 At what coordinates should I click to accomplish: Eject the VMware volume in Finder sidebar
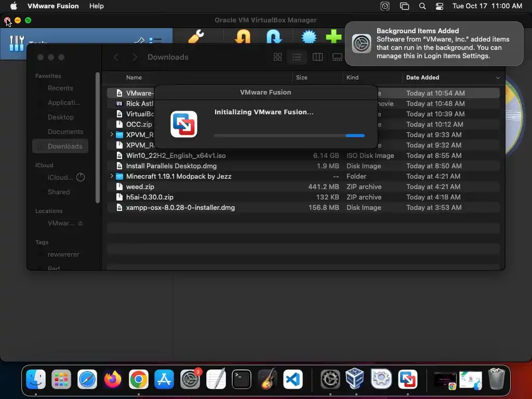pos(81,223)
